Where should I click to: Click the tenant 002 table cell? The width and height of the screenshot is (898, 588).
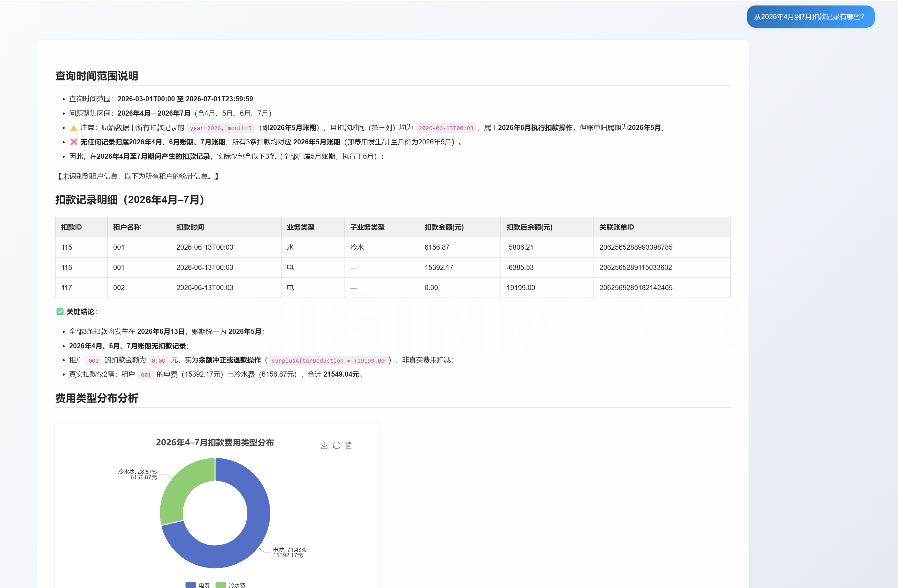coord(139,288)
